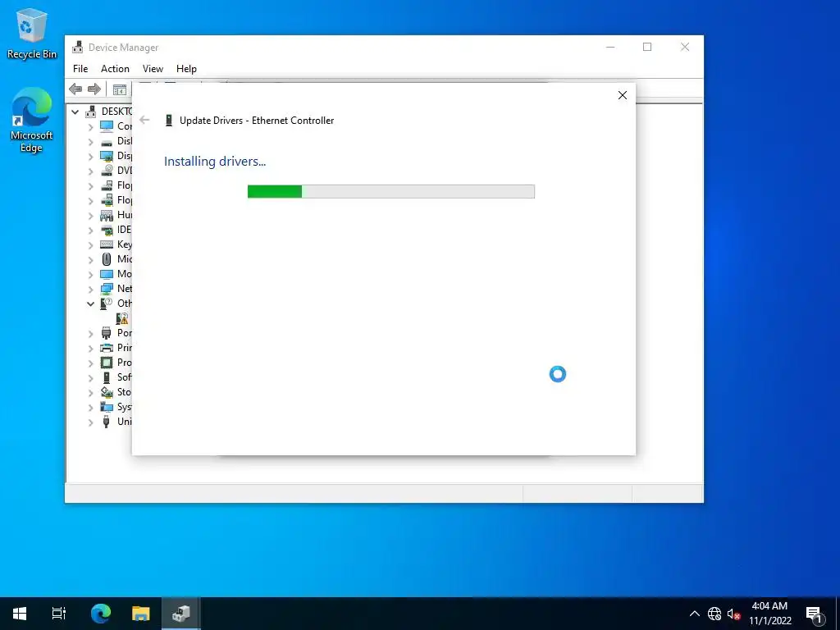Open the View menu
The image size is (840, 630).
tap(153, 69)
